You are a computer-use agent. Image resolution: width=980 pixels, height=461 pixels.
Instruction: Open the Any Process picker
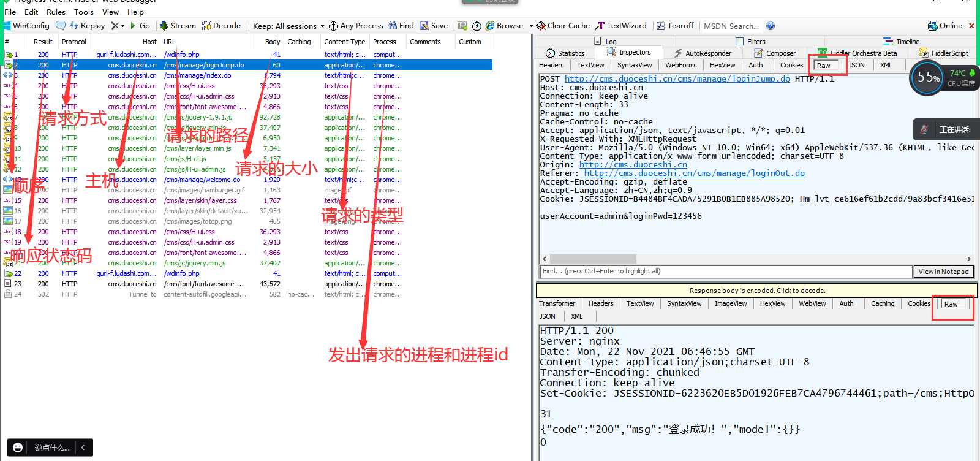coord(356,26)
